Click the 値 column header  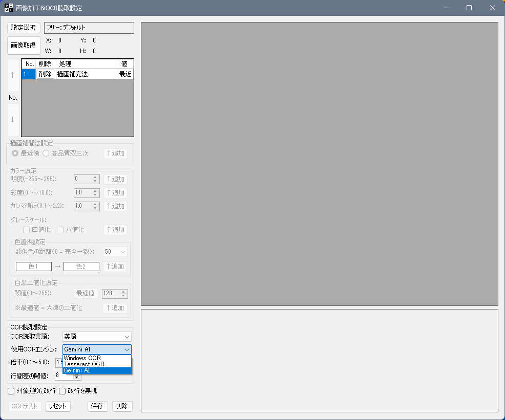tap(125, 63)
